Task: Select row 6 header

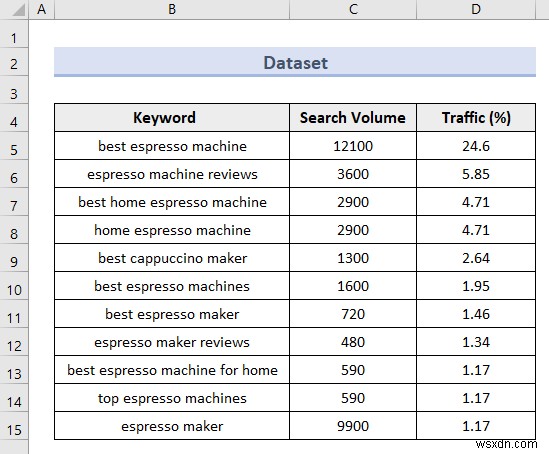Action: tap(14, 174)
